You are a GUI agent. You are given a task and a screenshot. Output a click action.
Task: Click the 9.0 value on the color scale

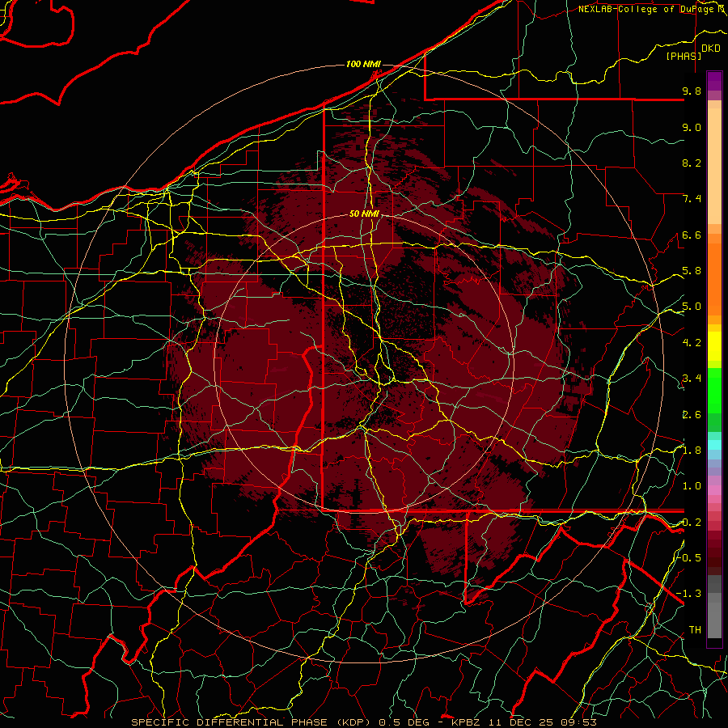tap(692, 127)
